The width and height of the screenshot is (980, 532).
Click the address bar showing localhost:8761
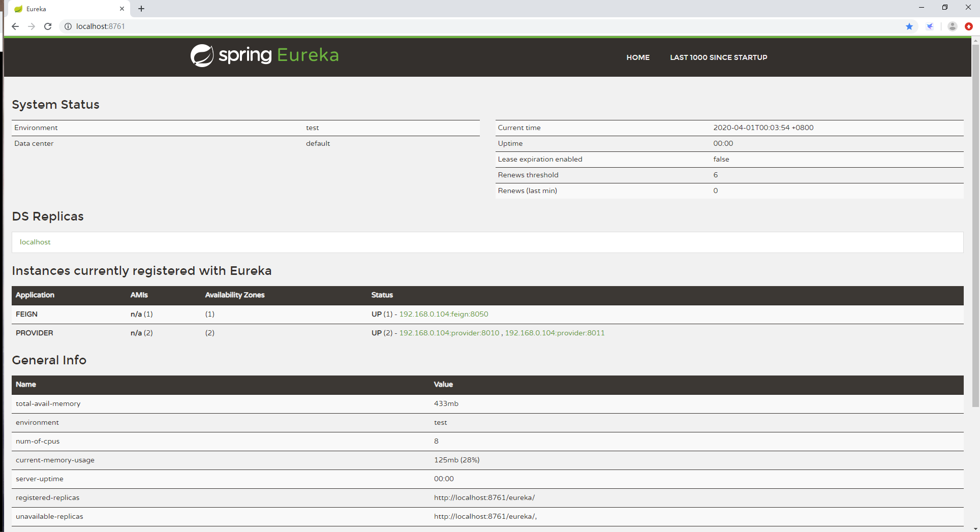click(488, 26)
